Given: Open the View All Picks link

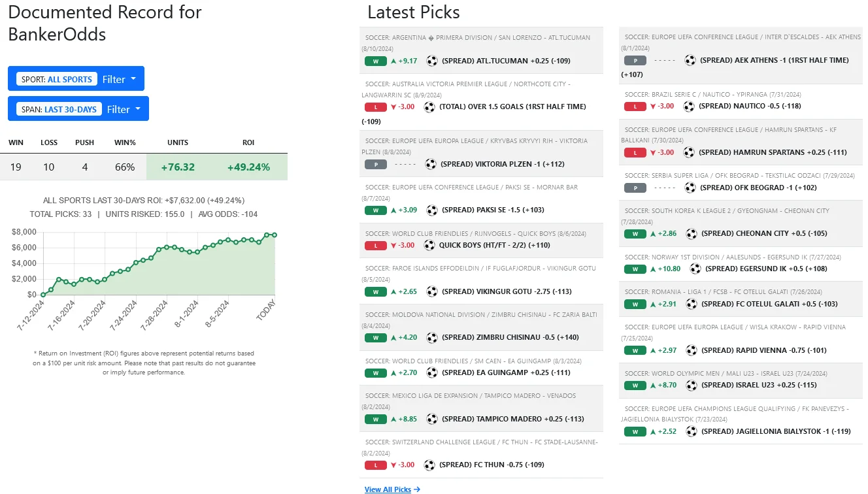Looking at the screenshot, I should [392, 489].
